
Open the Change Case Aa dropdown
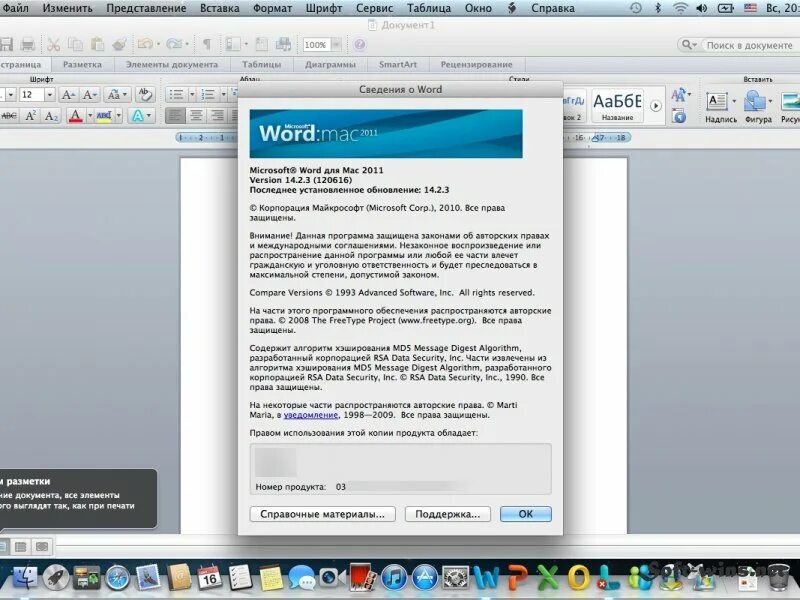(117, 95)
